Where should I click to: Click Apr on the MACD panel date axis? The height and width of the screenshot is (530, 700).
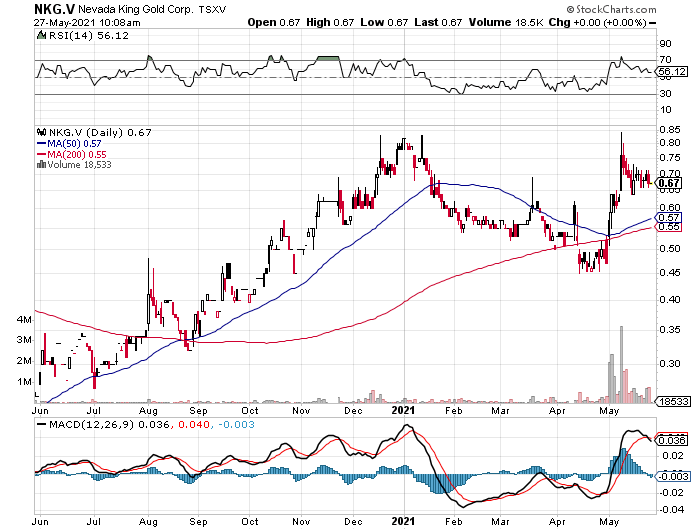pos(557,522)
